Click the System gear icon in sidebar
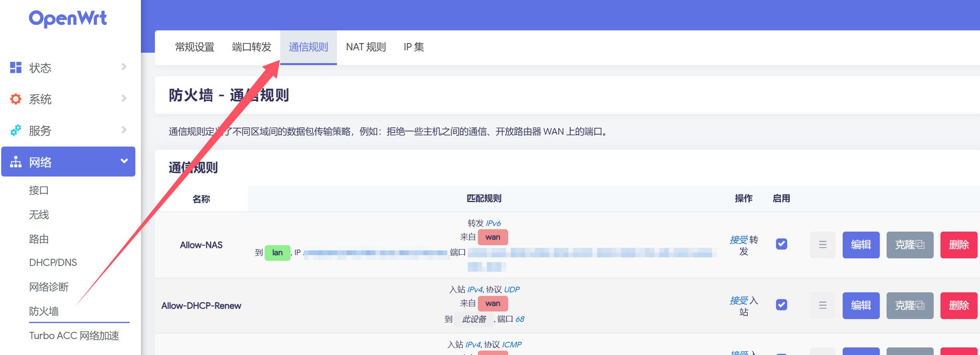980x355 pixels. click(16, 99)
